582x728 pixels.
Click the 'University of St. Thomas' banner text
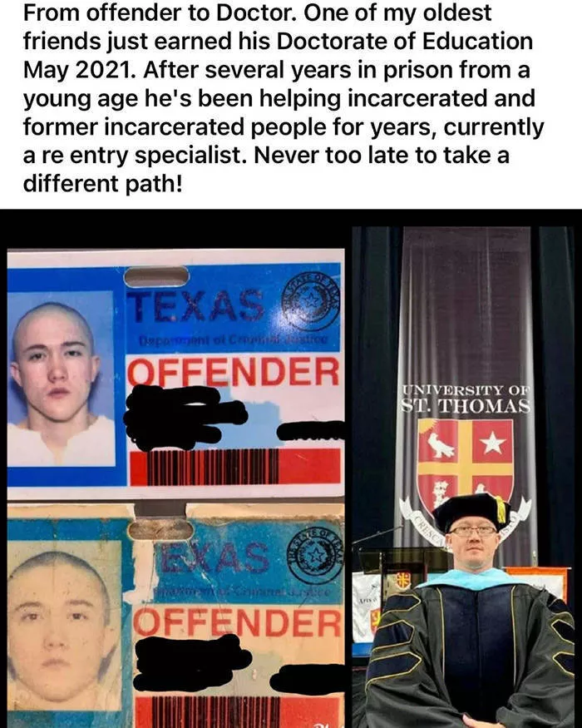(x=466, y=399)
